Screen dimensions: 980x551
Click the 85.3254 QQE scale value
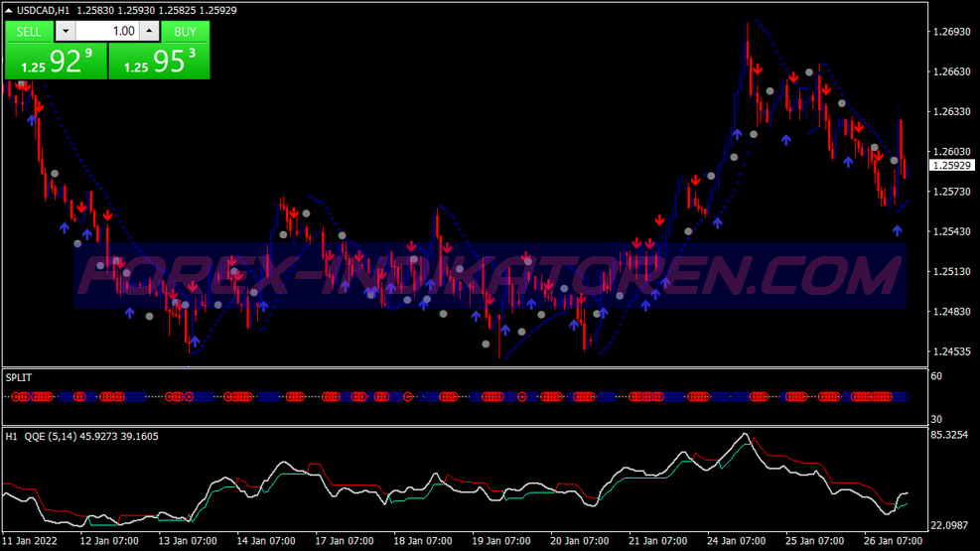949,435
